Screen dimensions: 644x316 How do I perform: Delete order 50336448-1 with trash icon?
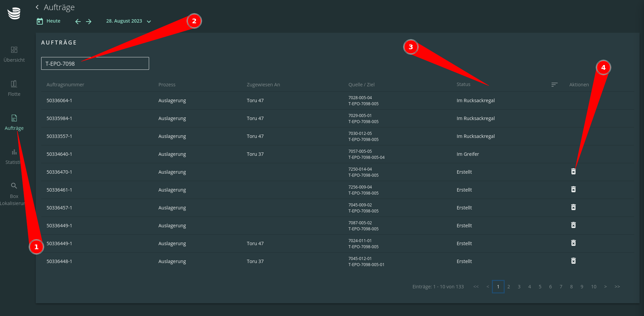coord(573,261)
